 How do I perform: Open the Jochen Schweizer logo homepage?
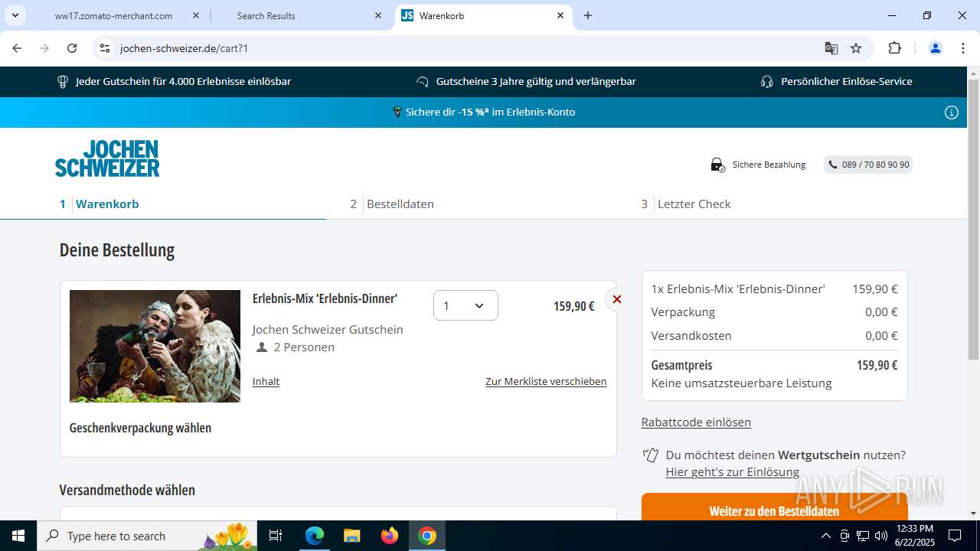pos(107,158)
